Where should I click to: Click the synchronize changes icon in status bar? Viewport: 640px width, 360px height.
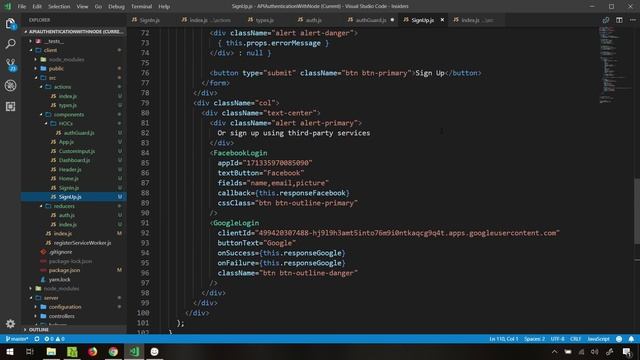point(37,339)
